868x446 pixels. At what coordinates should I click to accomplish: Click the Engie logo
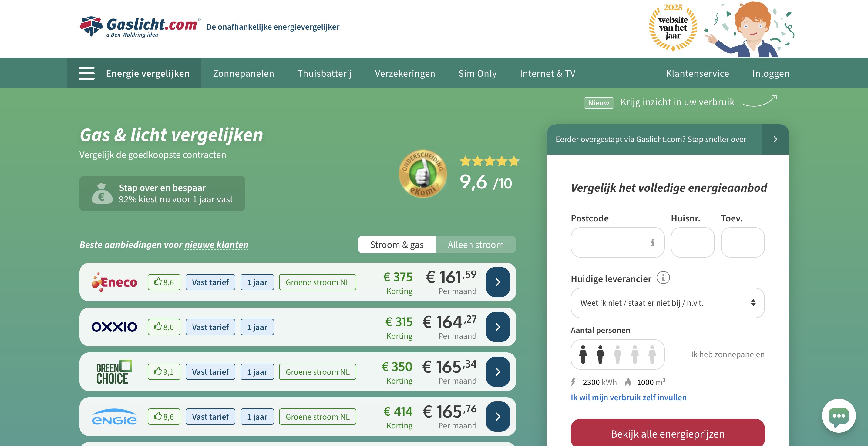(114, 417)
